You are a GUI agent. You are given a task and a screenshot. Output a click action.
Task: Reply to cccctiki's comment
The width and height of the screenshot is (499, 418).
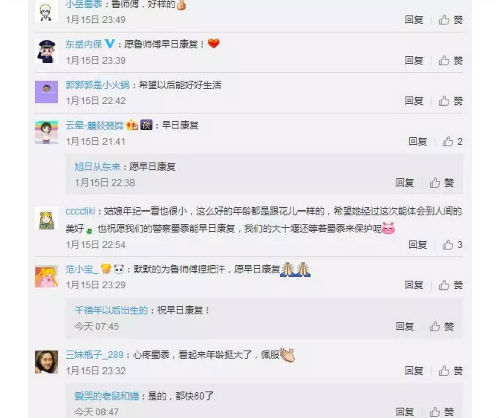click(x=418, y=245)
